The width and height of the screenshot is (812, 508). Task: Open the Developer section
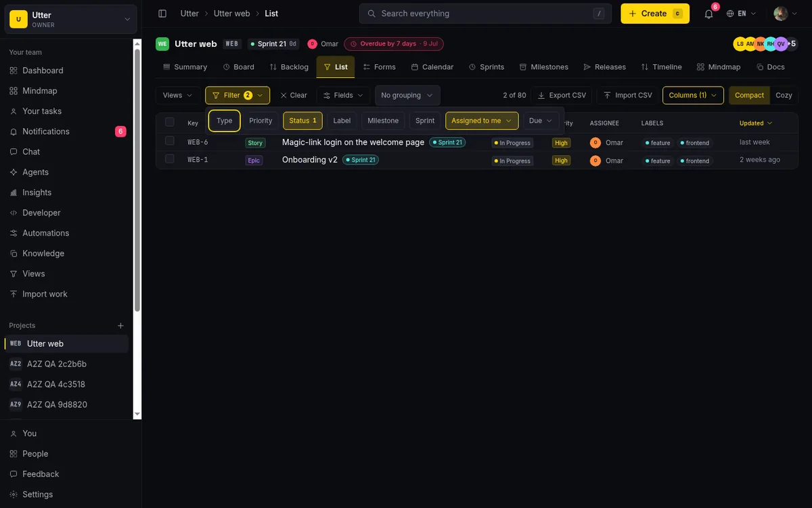tap(66, 213)
